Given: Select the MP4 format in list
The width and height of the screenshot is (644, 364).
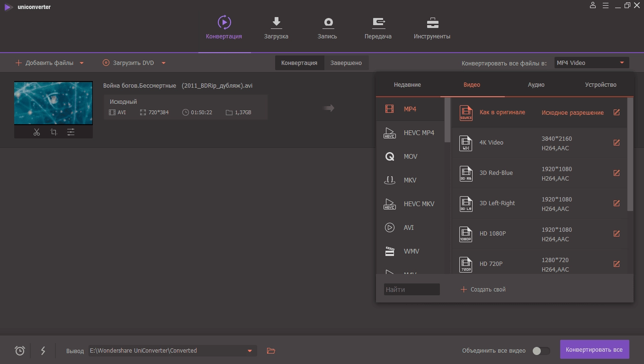Looking at the screenshot, I should tap(410, 109).
